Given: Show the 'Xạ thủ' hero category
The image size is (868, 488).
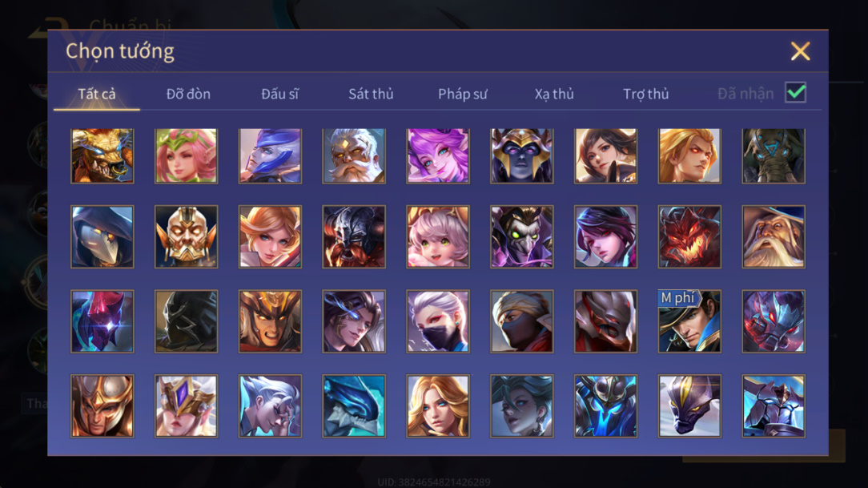Looking at the screenshot, I should (554, 95).
